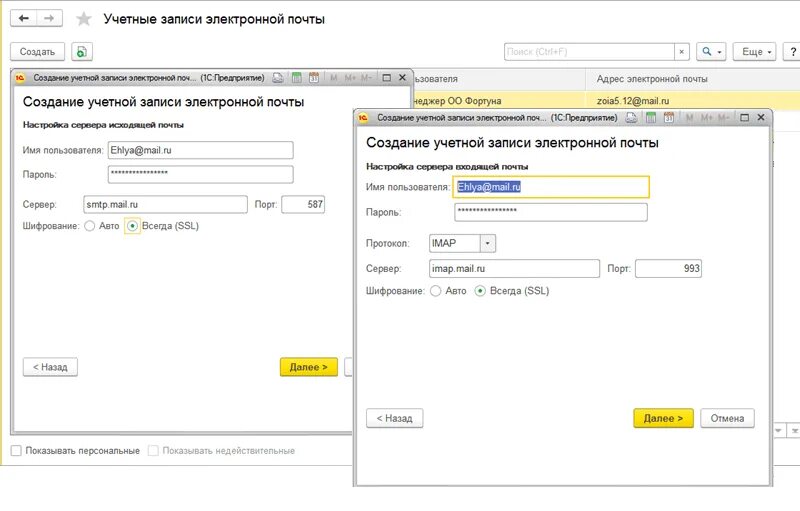Click save icon in outgoing mail dialog titlebar
The height and width of the screenshot is (511, 800).
[x=278, y=78]
